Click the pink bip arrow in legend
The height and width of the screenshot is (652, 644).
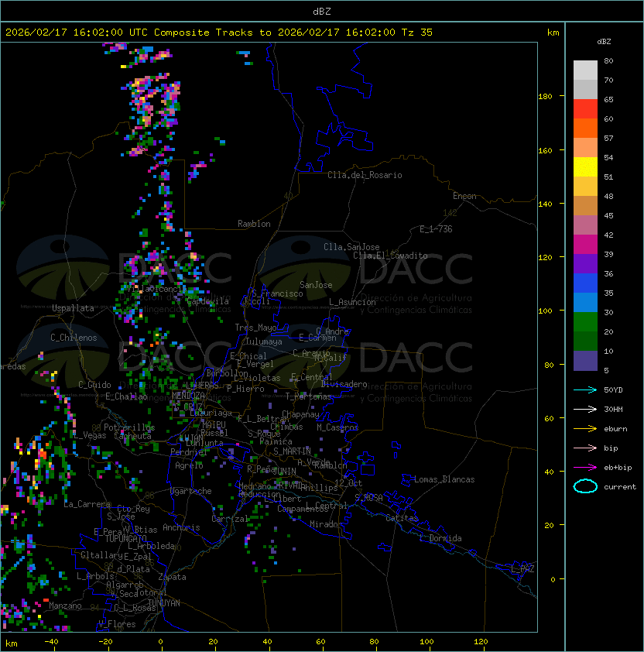585,448
